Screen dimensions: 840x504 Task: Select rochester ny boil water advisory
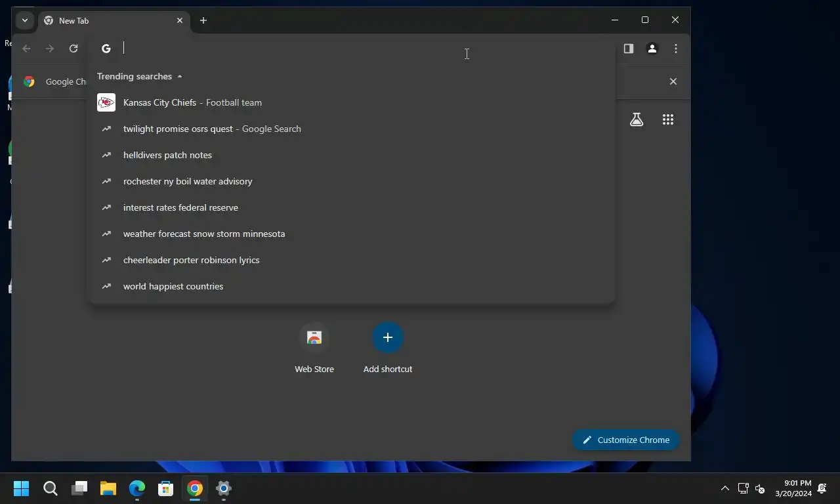tap(351, 181)
